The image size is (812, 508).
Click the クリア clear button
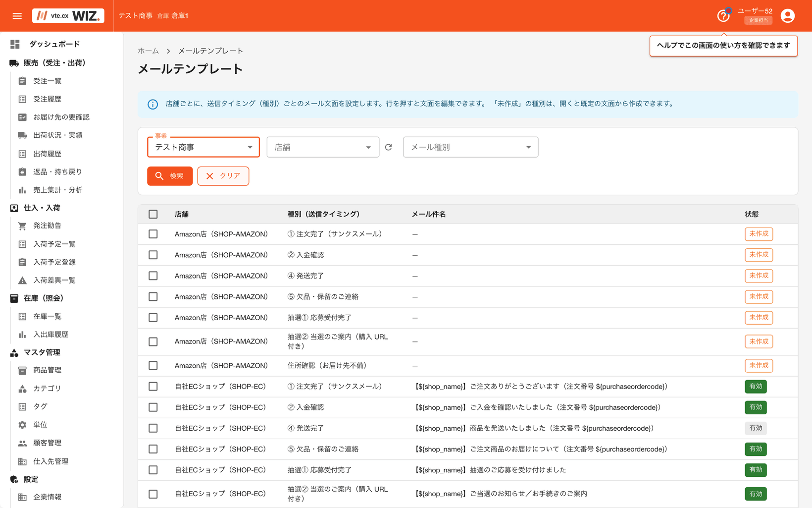pos(223,176)
